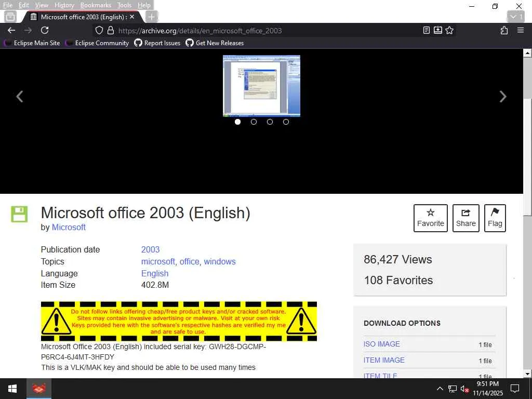The width and height of the screenshot is (532, 399).
Task: Select the third carousel dot
Action: click(x=270, y=122)
